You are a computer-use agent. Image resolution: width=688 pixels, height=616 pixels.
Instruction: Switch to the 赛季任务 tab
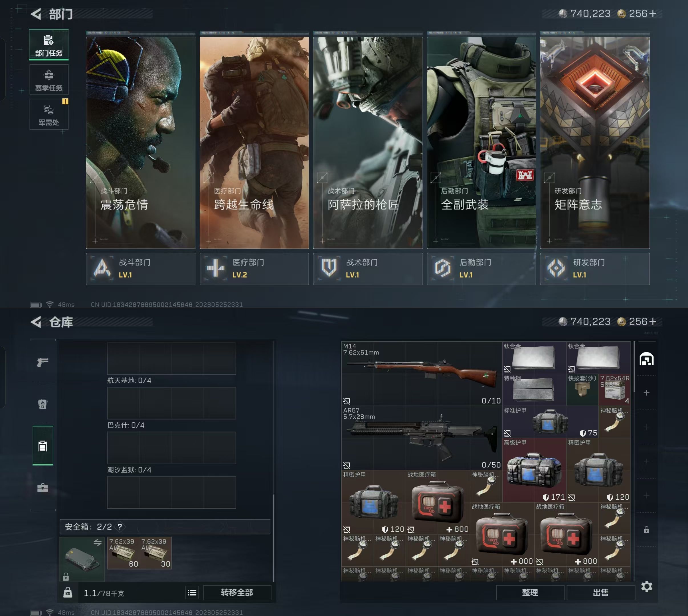[x=49, y=80]
